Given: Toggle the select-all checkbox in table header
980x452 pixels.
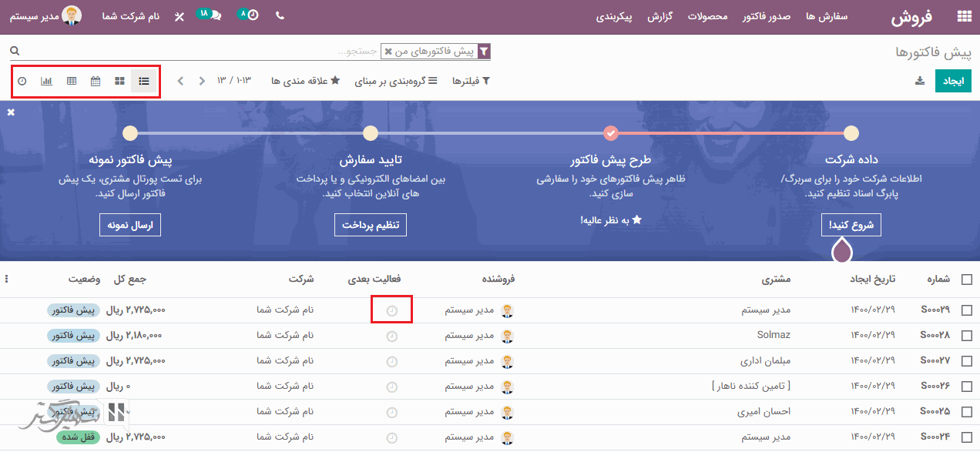Looking at the screenshot, I should point(966,280).
